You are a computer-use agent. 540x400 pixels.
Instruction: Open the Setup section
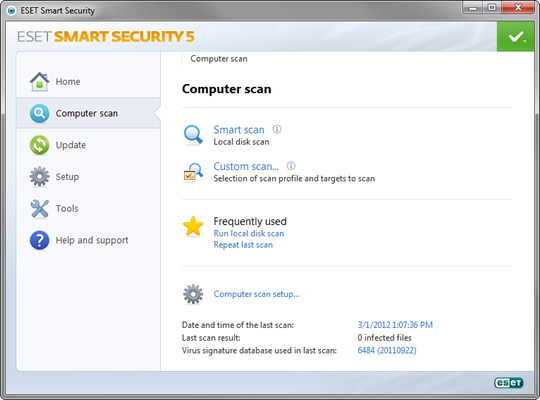coord(89,177)
